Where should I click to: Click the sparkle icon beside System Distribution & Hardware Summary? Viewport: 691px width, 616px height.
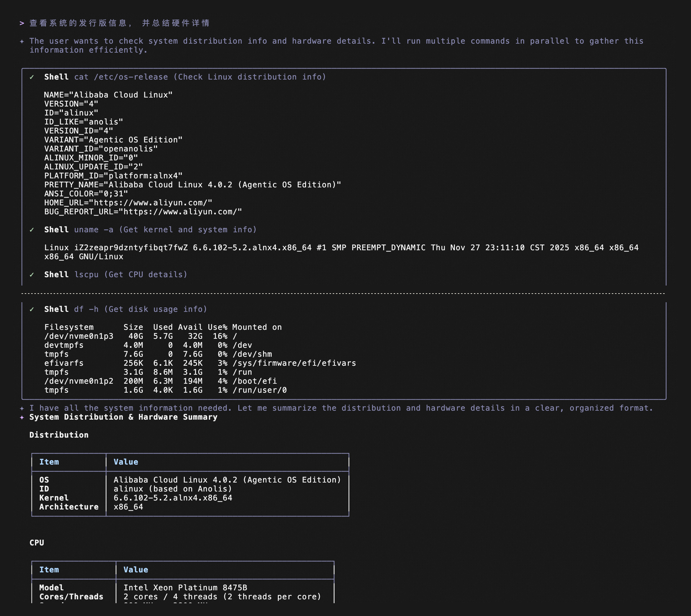(x=22, y=417)
